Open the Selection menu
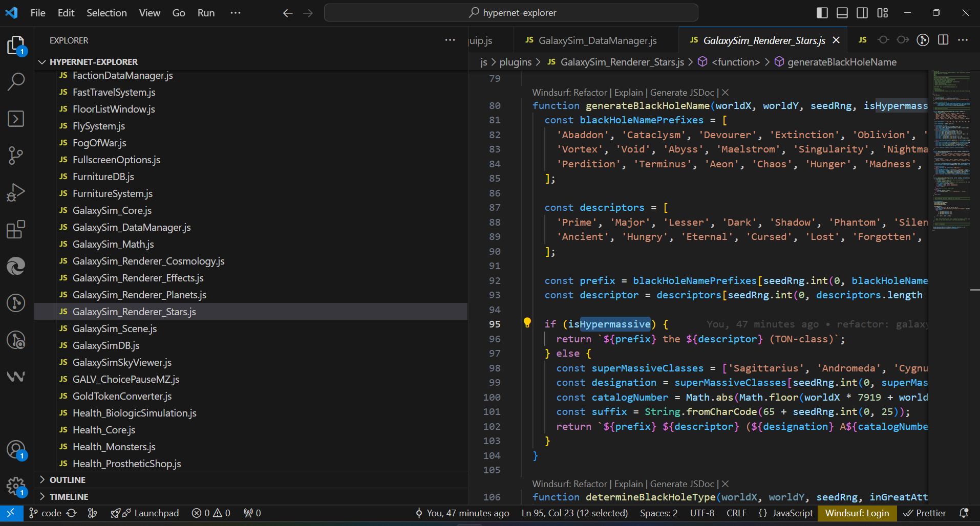 106,13
